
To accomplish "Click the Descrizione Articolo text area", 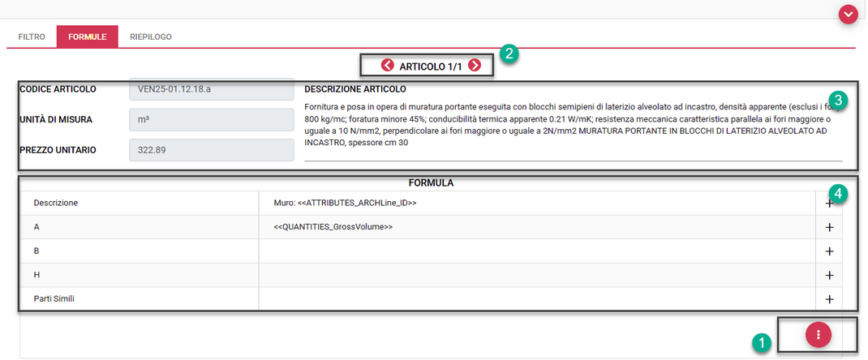I will (568, 125).
